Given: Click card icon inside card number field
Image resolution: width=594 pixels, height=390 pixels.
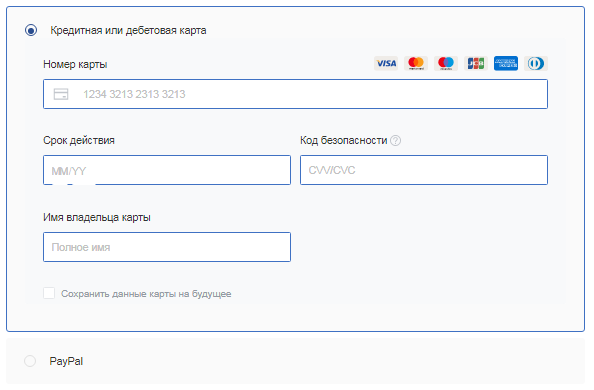Looking at the screenshot, I should coord(61,94).
